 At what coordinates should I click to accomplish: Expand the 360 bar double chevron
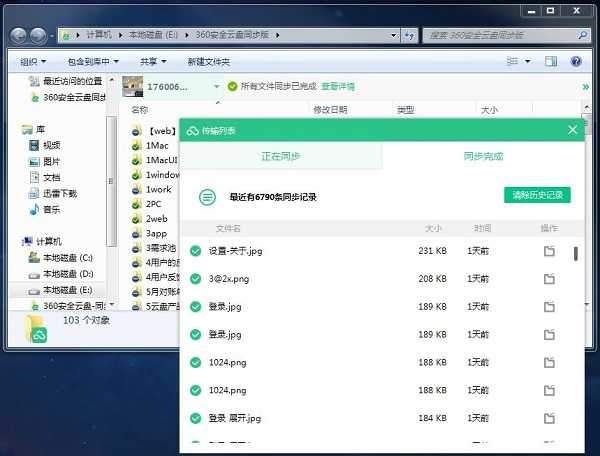(x=585, y=87)
